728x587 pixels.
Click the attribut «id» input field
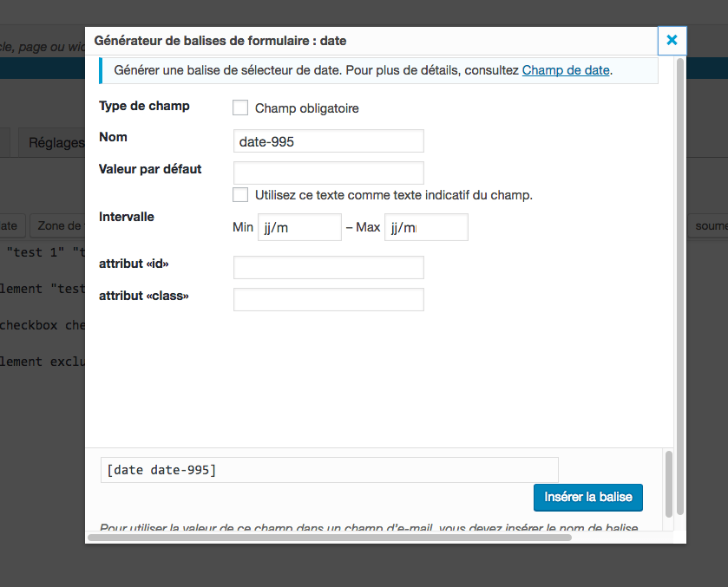tap(328, 267)
